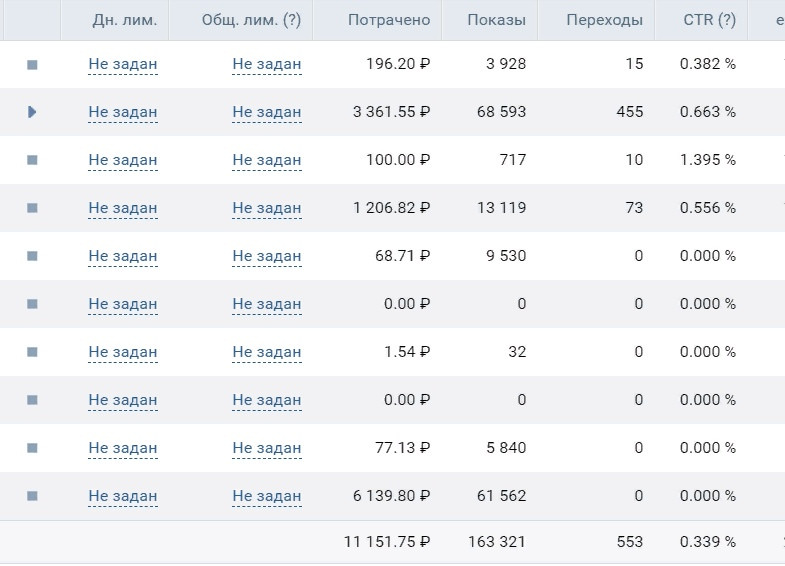
Task: Click the stop square icon in the 1 206.82 ₽ row
Action: [32, 208]
